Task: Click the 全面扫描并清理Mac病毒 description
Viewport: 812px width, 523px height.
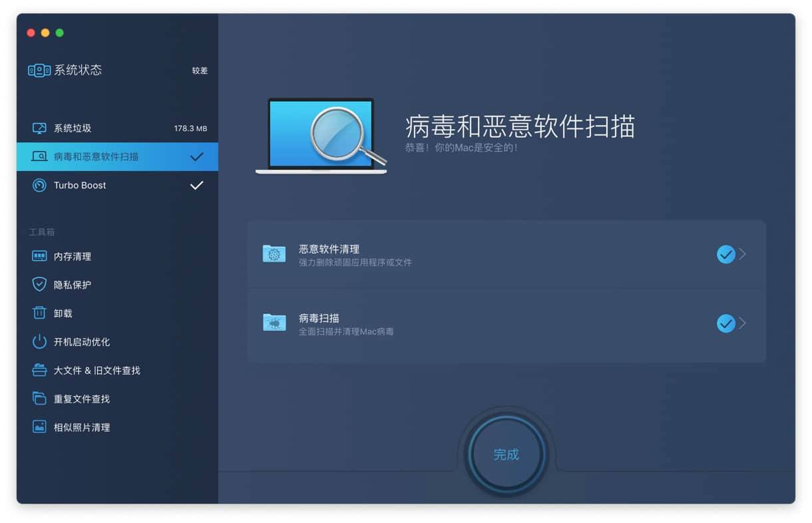Action: coord(346,331)
